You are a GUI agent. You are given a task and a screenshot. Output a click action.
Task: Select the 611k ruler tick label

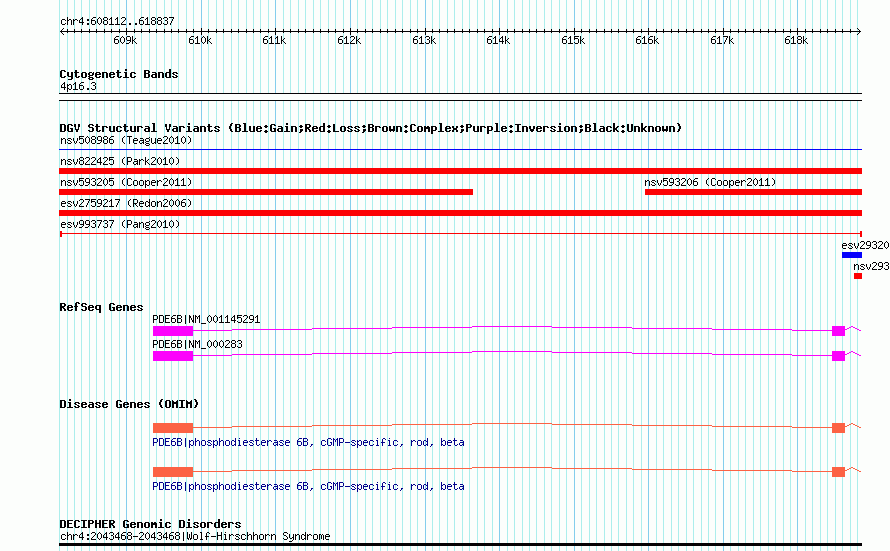point(274,40)
